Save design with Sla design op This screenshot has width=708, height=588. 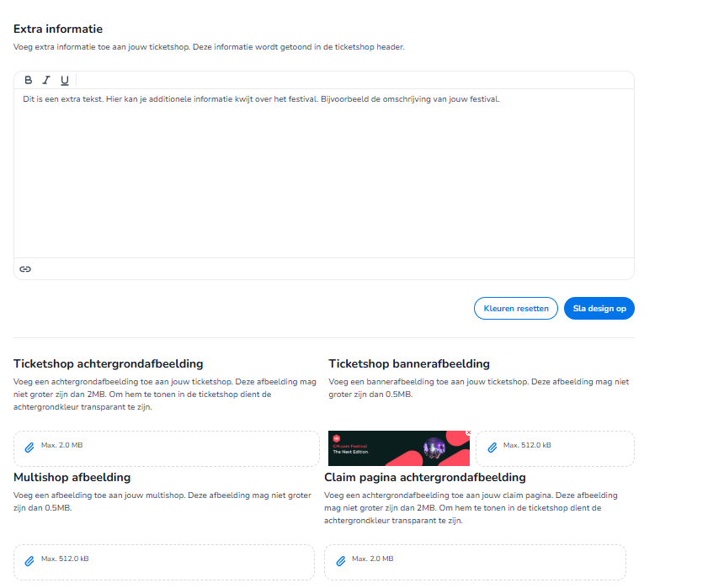click(599, 309)
